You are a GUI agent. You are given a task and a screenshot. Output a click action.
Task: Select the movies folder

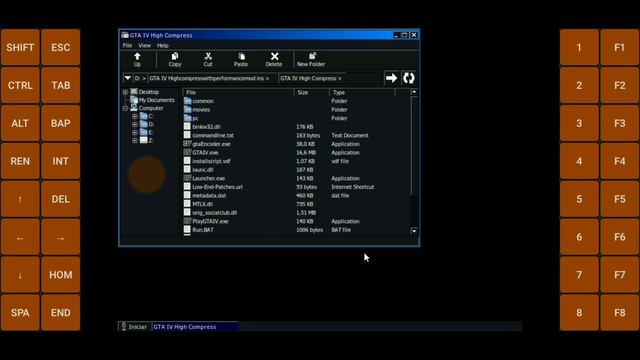point(201,110)
